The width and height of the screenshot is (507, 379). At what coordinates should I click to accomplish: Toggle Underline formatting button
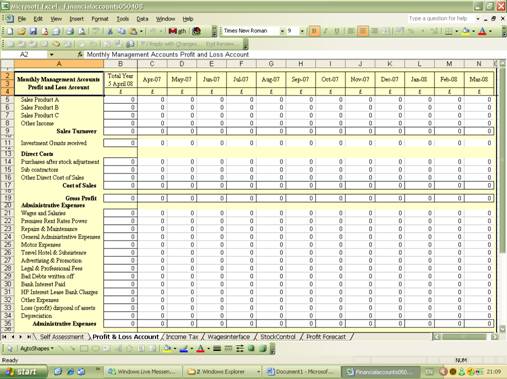tap(337, 31)
